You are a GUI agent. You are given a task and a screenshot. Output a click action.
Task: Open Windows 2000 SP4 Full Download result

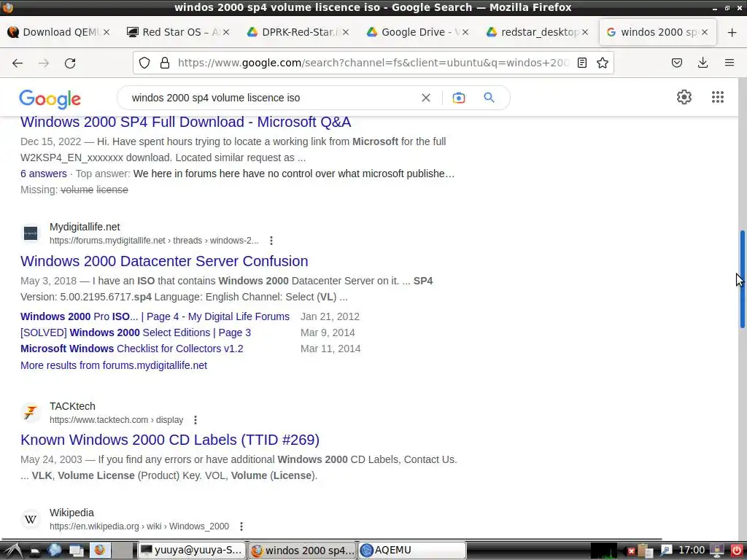[186, 122]
